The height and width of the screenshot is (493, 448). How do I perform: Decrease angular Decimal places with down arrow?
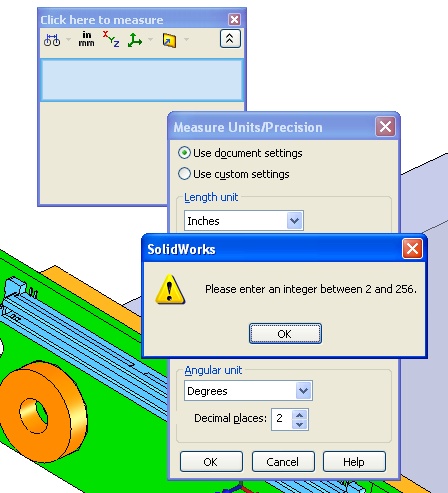299,424
